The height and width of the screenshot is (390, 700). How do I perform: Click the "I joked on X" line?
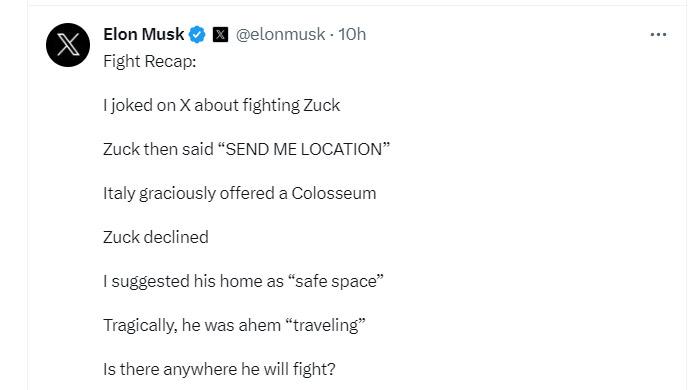[221, 105]
